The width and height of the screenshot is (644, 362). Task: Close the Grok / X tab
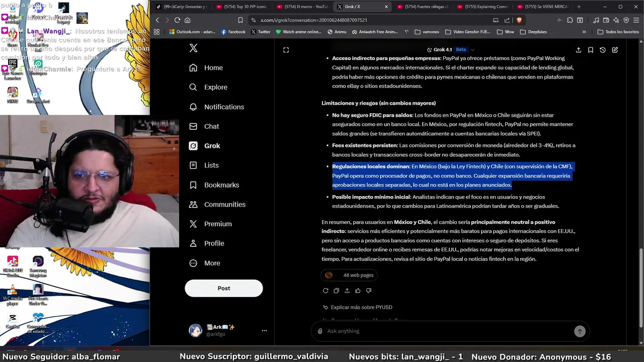(x=386, y=7)
